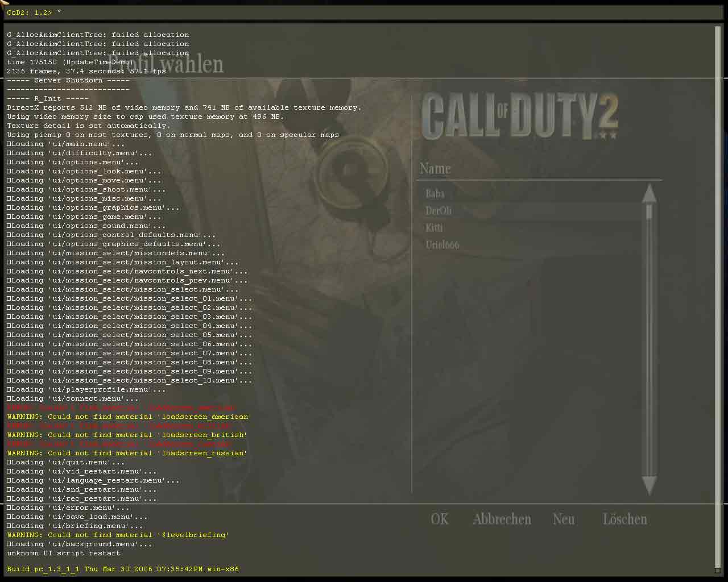
Task: Click the 'Loading ui/main.menu' log line
Action: click(x=66, y=144)
